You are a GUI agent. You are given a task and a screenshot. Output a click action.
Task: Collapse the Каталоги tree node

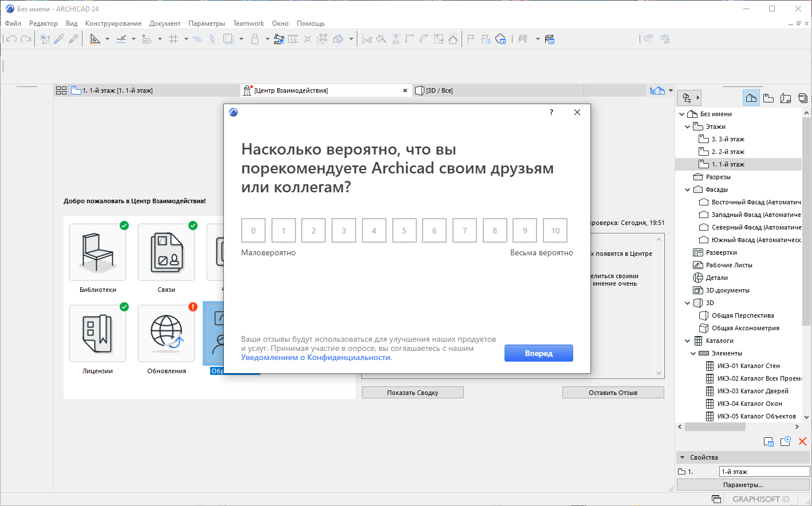point(688,341)
